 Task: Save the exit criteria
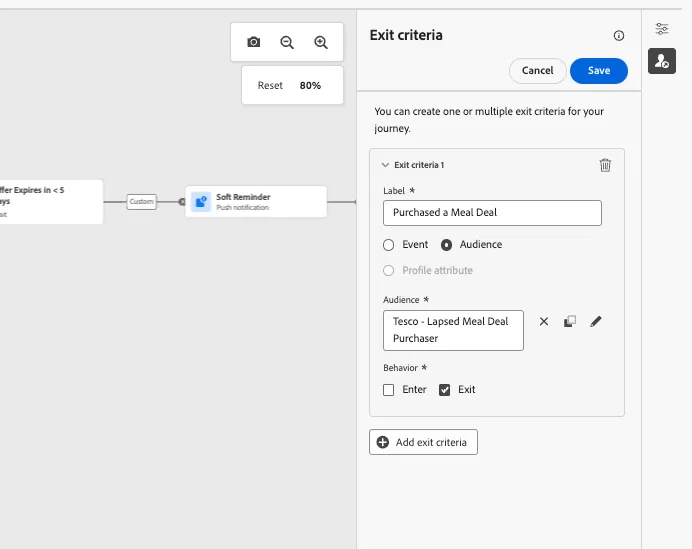(599, 71)
